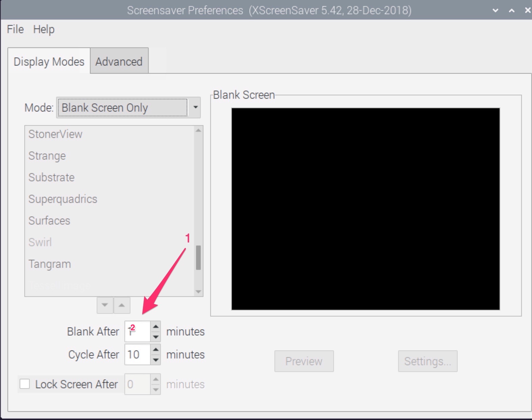Decrease the Blank After minutes value
The width and height of the screenshot is (532, 420).
tap(155, 337)
